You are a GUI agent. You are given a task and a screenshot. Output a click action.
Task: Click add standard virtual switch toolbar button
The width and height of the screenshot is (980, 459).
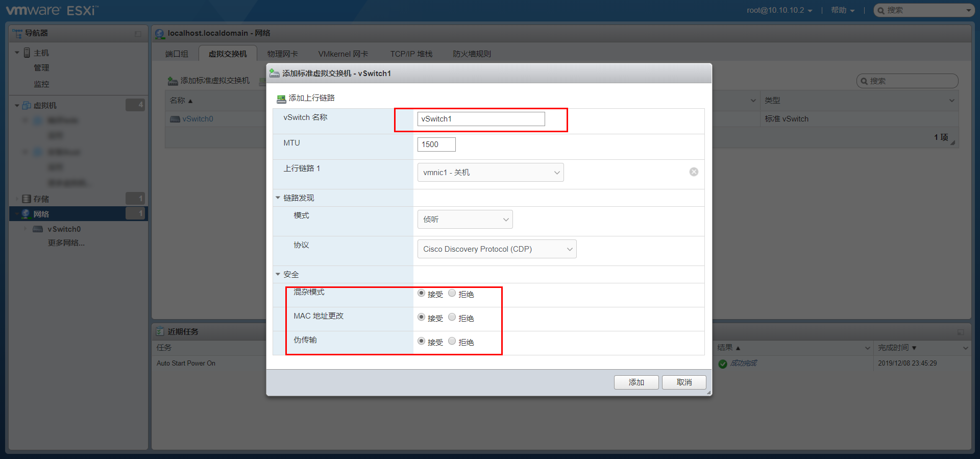[209, 81]
